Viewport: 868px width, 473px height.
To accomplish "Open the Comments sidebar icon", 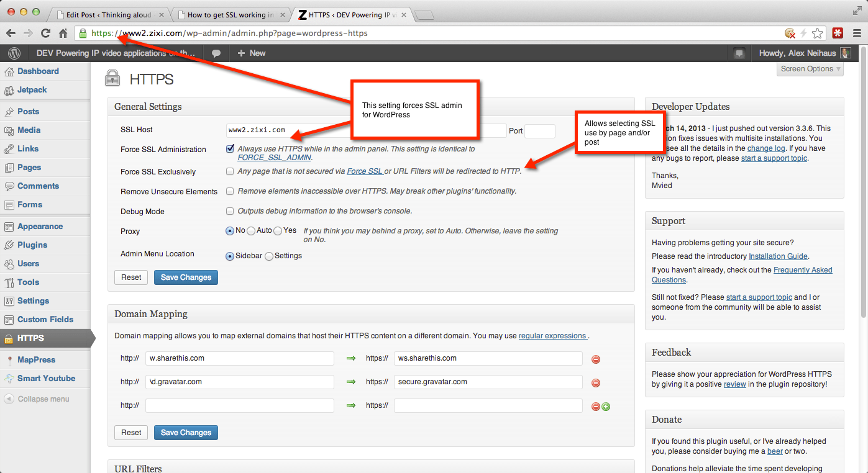I will (9, 186).
